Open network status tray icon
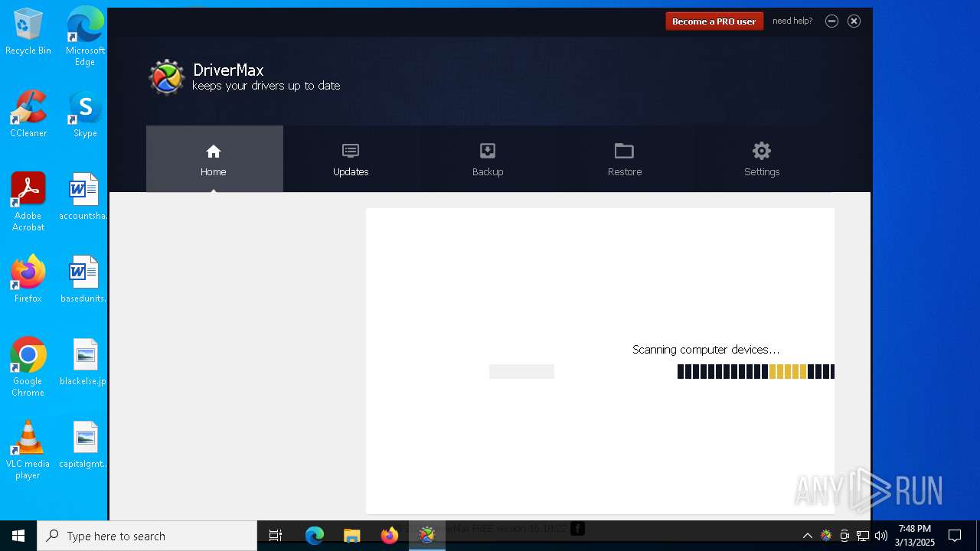 [863, 536]
